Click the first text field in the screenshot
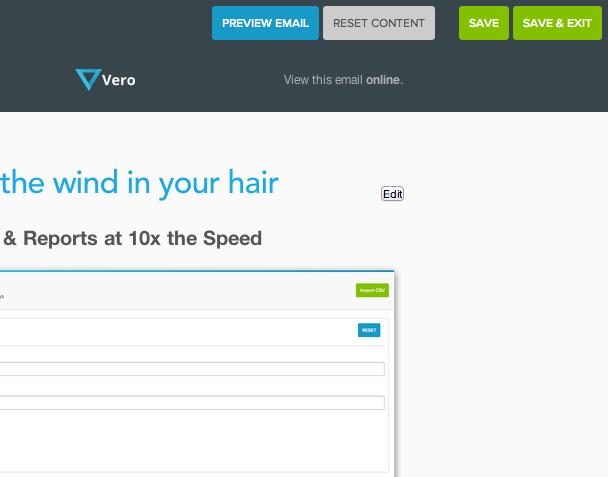Screen dimensions: 608x477 (x=190, y=369)
